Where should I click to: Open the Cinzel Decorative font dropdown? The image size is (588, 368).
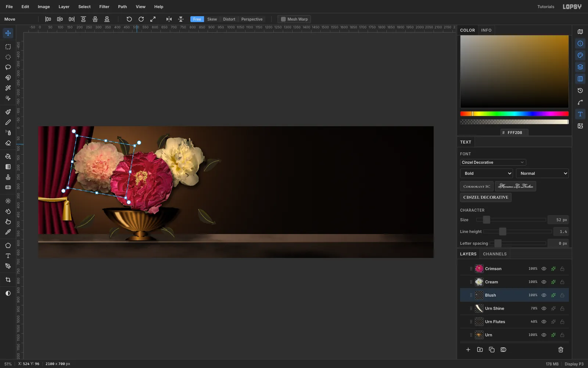[493, 162]
